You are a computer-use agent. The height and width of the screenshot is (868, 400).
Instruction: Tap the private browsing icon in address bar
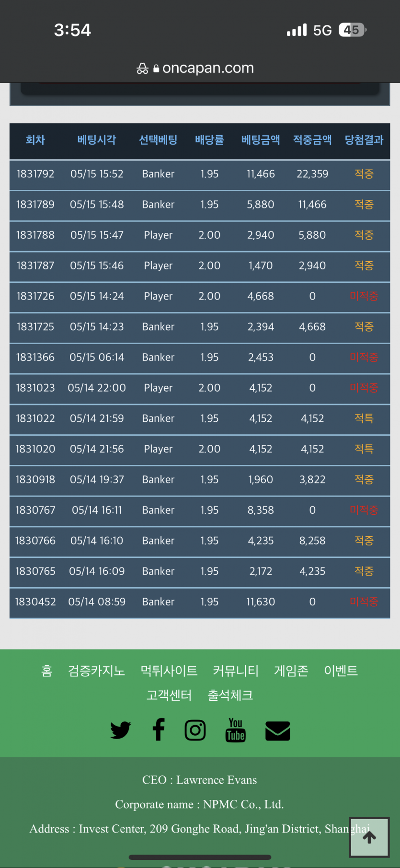tap(142, 69)
